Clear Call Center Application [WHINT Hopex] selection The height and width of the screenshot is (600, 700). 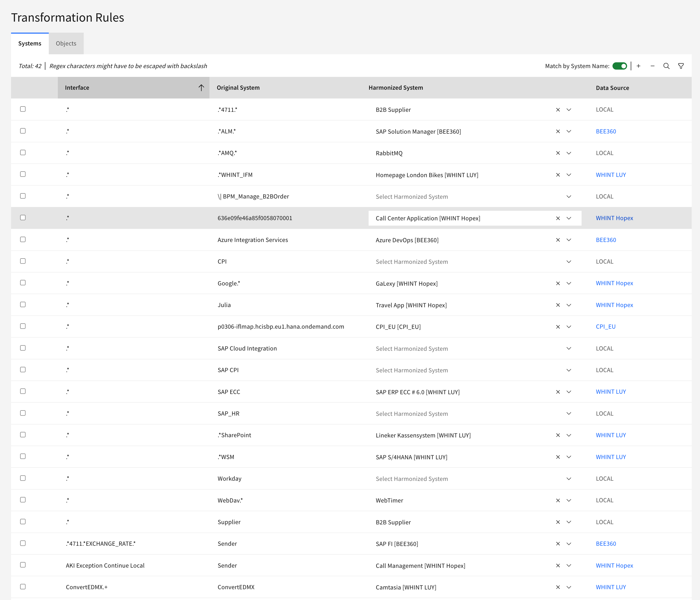coord(558,218)
